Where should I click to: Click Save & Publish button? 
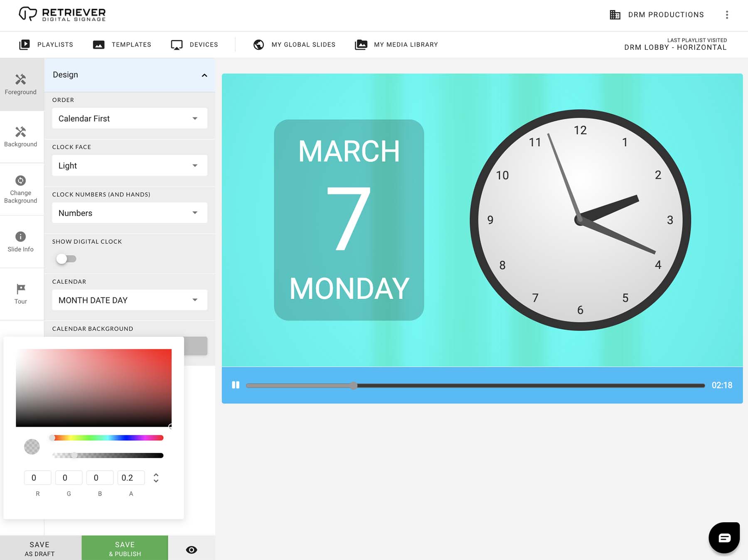click(125, 548)
